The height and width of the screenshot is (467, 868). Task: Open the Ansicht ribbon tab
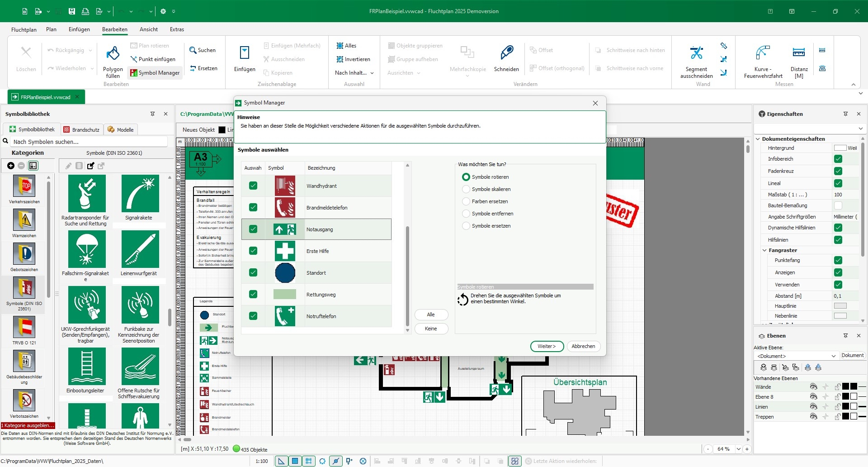coord(148,29)
